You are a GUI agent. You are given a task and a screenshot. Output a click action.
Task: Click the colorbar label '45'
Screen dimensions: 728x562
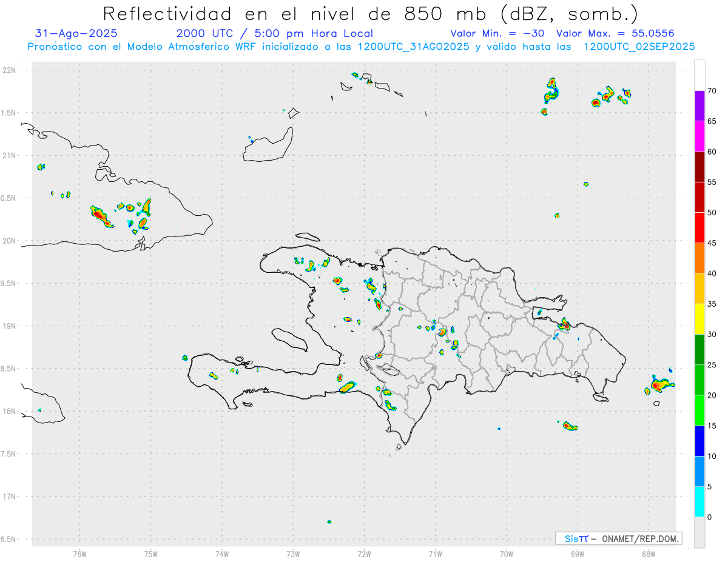coord(712,243)
